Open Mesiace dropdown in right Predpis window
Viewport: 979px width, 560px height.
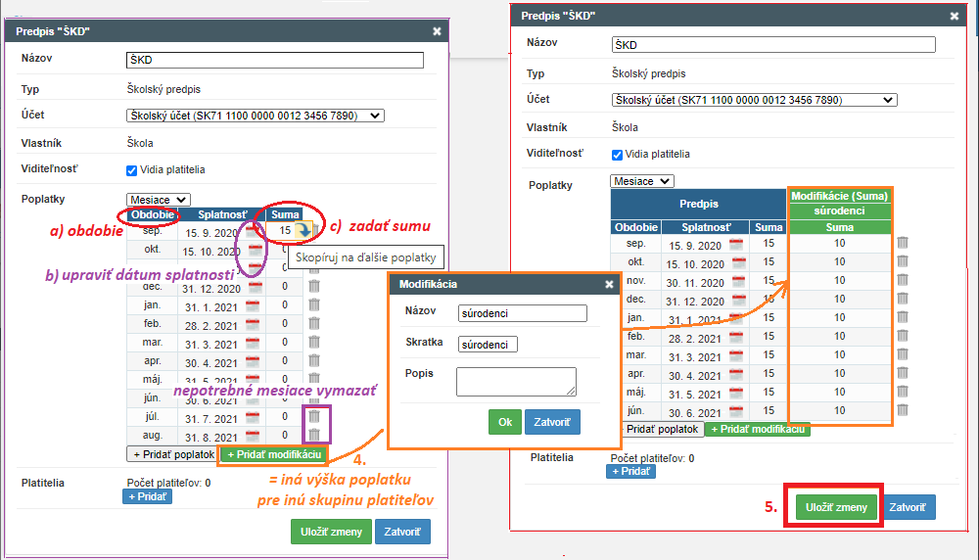click(642, 181)
